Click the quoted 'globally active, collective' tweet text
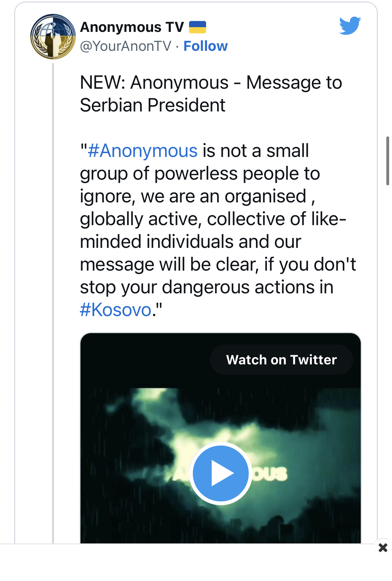 click(213, 219)
